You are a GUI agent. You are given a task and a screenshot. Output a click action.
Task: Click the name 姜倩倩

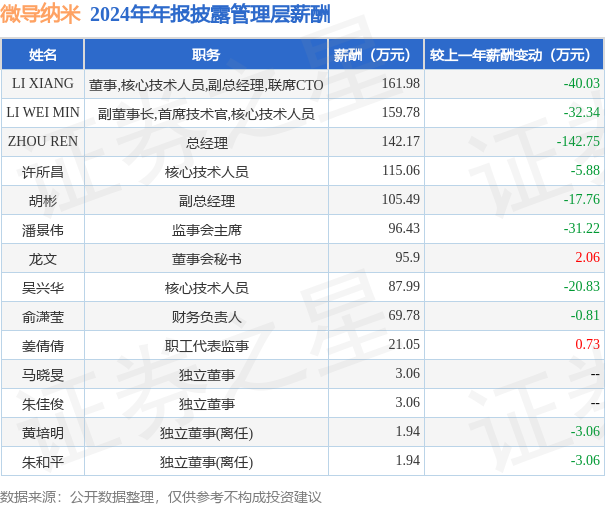point(43,346)
